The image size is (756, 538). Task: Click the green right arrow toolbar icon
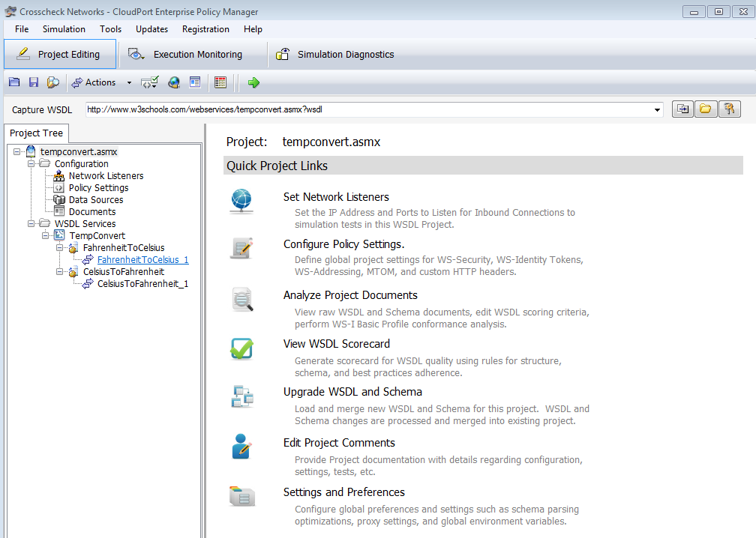tap(253, 82)
